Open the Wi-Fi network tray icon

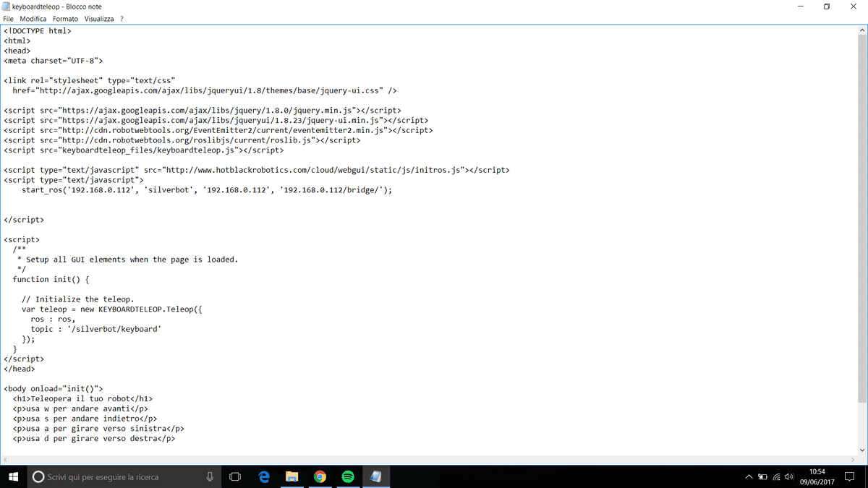(x=776, y=477)
